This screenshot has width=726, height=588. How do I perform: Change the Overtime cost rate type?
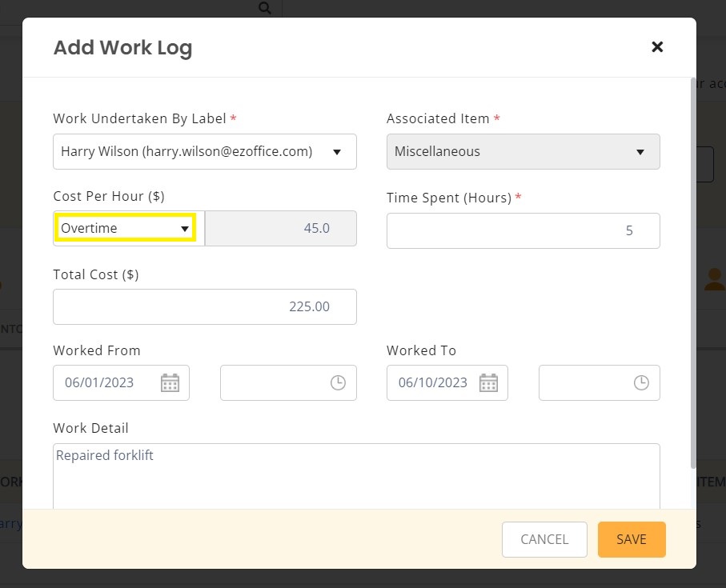click(x=124, y=228)
